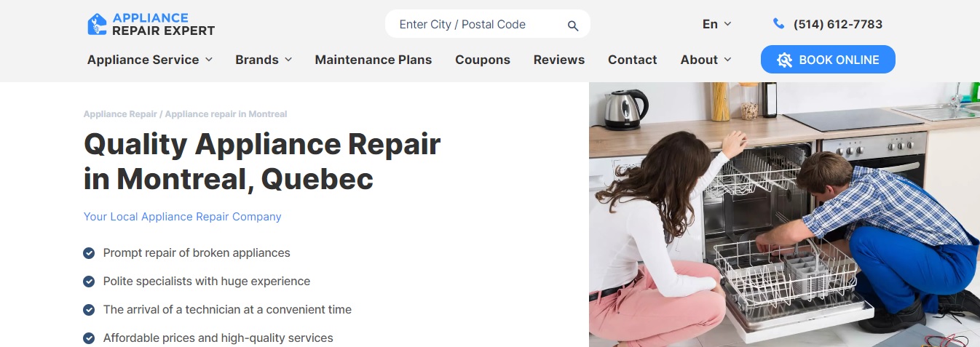Open the About dropdown menu

(706, 60)
